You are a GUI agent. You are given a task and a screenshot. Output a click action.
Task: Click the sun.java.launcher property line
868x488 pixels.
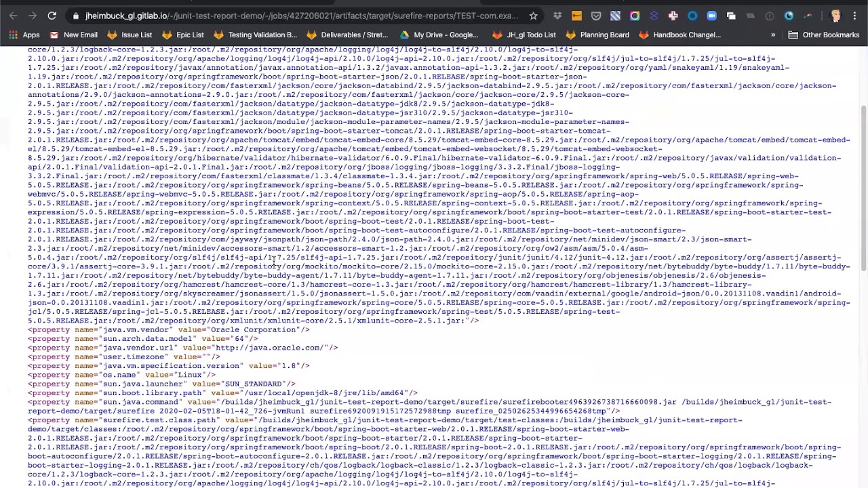161,384
